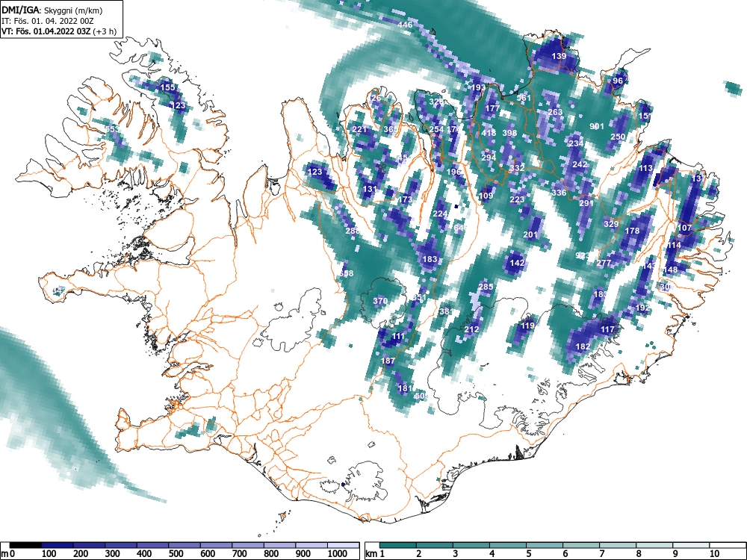Click the visibility value 242 on the map
The width and height of the screenshot is (747, 560).
(x=580, y=164)
